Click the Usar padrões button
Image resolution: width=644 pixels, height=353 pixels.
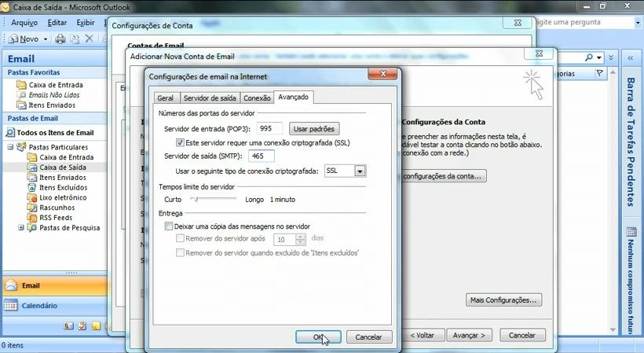(x=314, y=128)
